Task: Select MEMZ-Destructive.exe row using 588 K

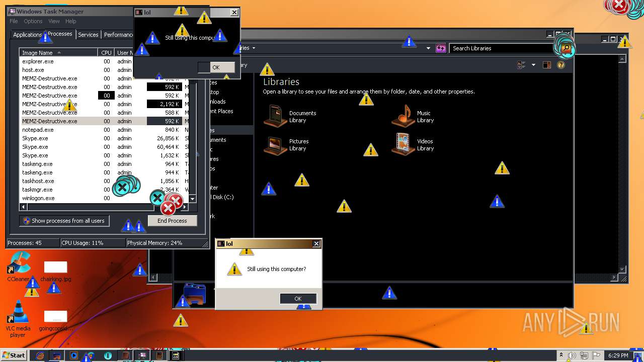Action: click(x=104, y=113)
